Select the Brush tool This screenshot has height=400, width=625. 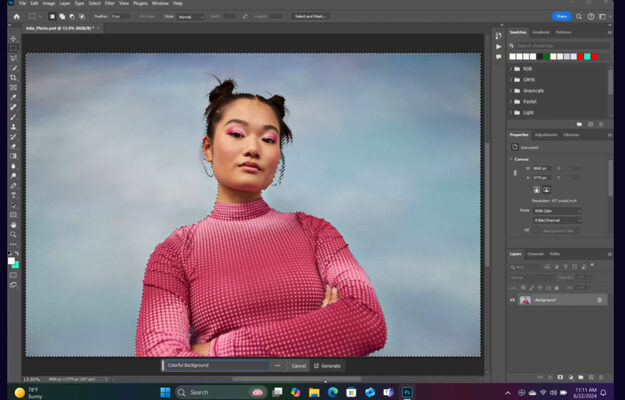tap(13, 117)
